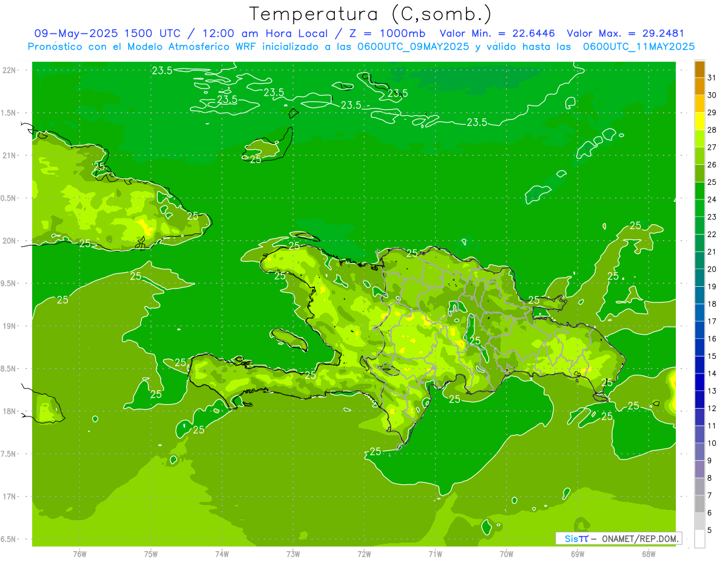Viewport: 728px width, 562px height.
Task: Click color bar label "24"
Action: (x=712, y=199)
